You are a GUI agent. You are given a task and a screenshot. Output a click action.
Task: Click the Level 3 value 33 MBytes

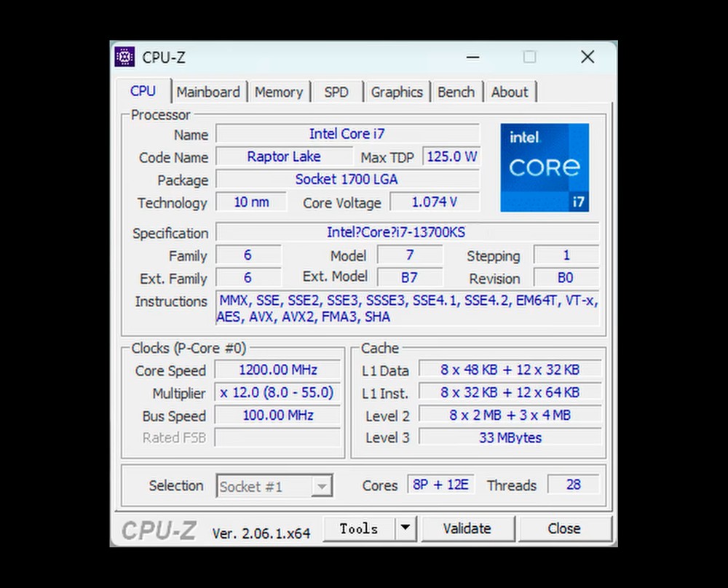tap(510, 437)
